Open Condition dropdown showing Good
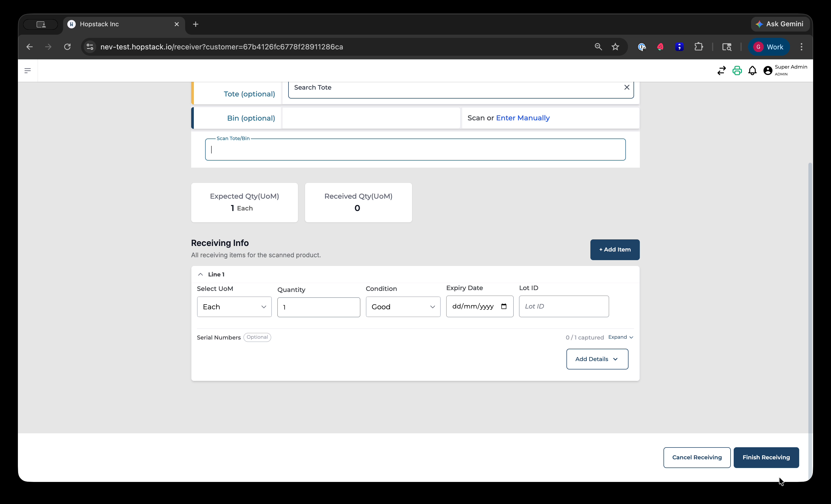This screenshot has height=504, width=831. tap(403, 307)
